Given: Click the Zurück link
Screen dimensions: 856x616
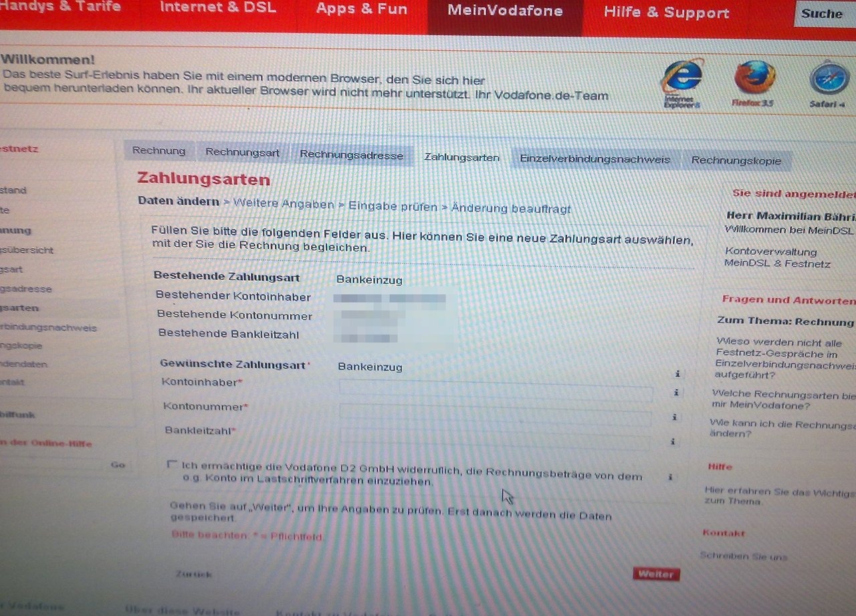Looking at the screenshot, I should 193,574.
